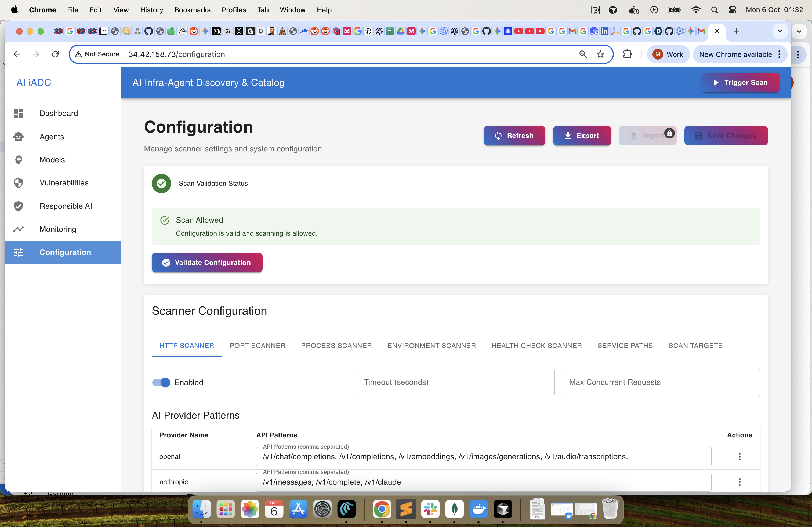Expand the Chrome tab search chevron
812x527 pixels.
pos(780,31)
